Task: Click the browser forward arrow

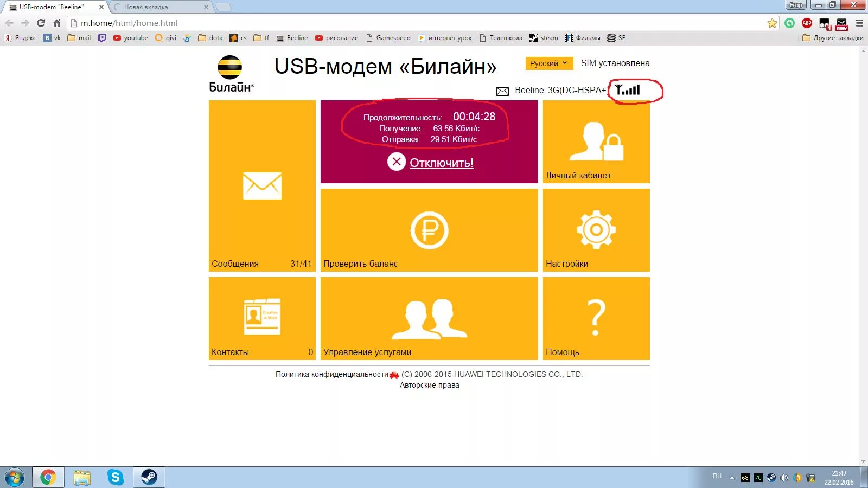Action: tap(25, 23)
